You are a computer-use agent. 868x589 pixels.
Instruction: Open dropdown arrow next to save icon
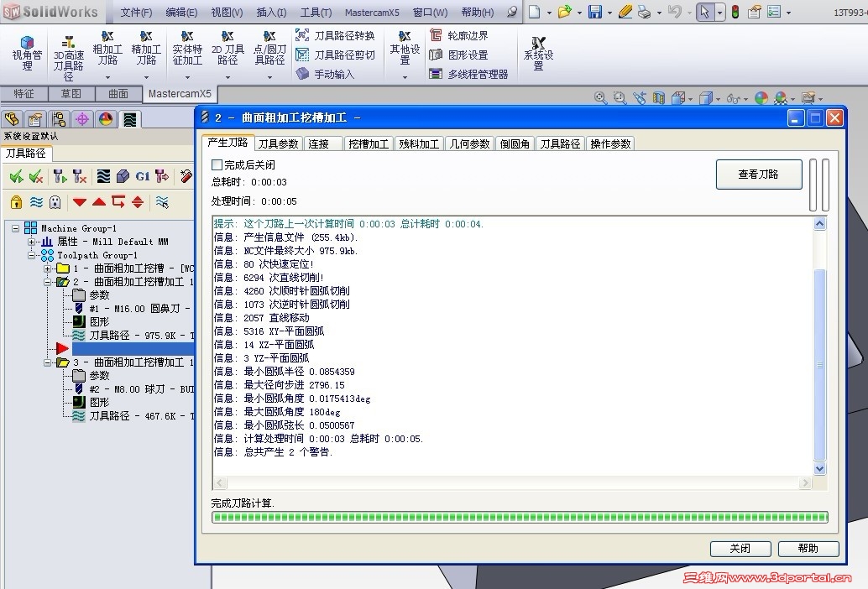pyautogui.click(x=609, y=13)
